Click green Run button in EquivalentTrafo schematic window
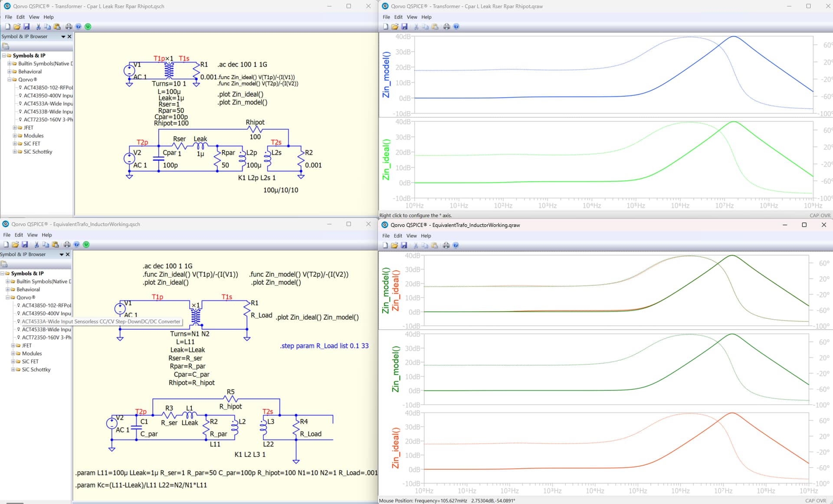The height and width of the screenshot is (504, 833). tap(86, 245)
